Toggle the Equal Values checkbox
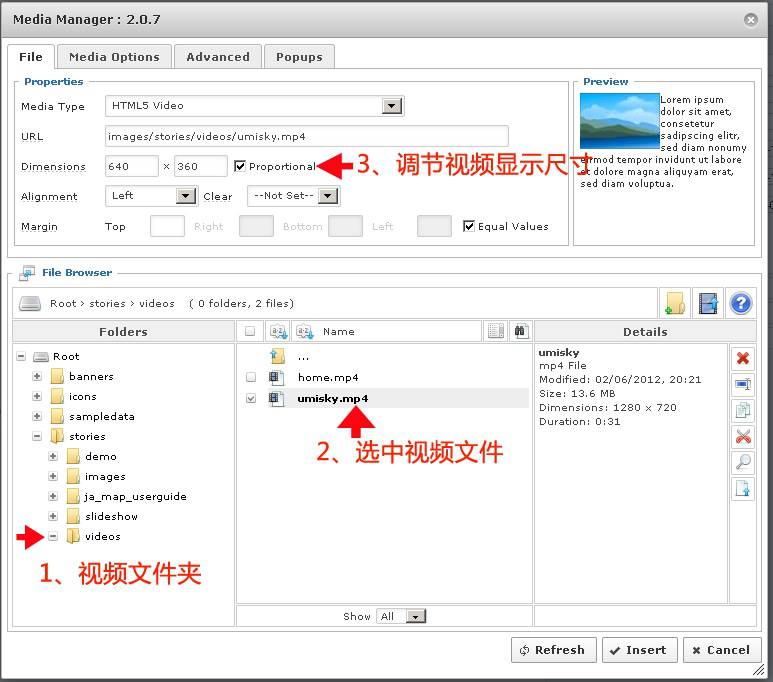 (x=468, y=226)
